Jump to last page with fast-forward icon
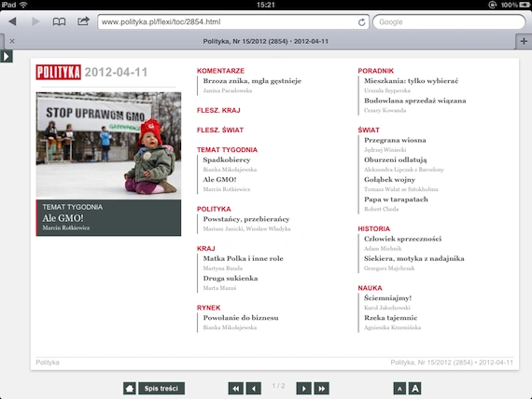 coord(321,388)
